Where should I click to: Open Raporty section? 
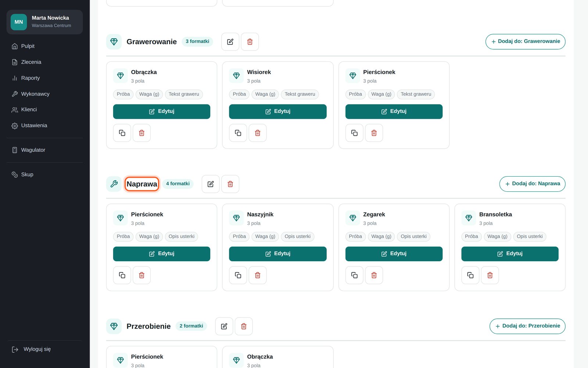pos(45,78)
